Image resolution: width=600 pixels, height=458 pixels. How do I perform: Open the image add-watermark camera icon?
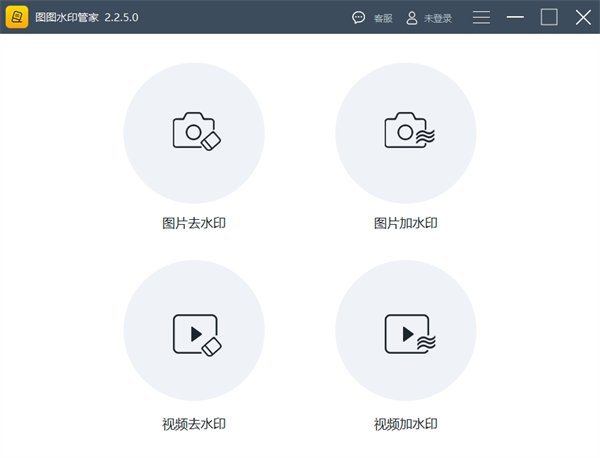406,132
